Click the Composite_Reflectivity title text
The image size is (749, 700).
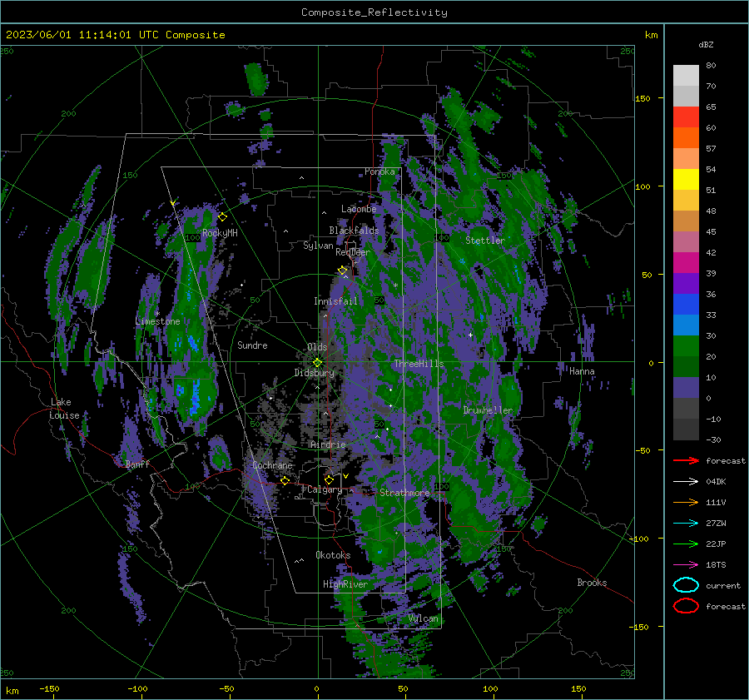pyautogui.click(x=374, y=12)
